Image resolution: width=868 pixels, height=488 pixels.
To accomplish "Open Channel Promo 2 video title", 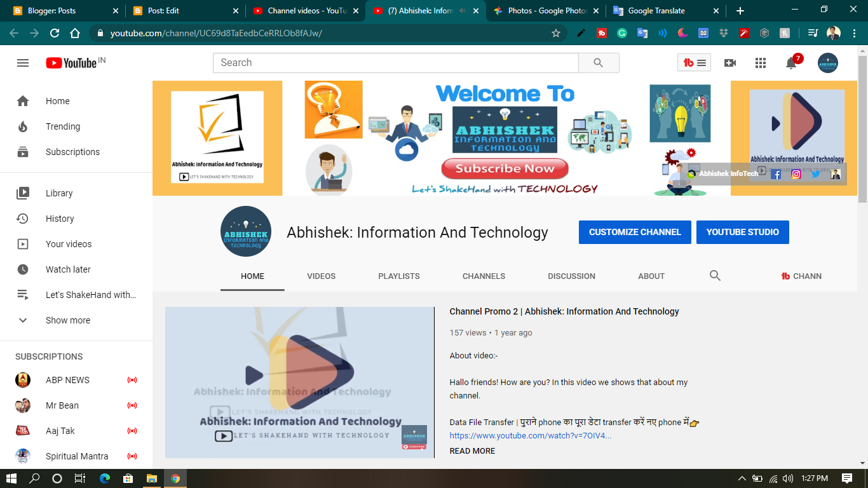I will tap(564, 311).
